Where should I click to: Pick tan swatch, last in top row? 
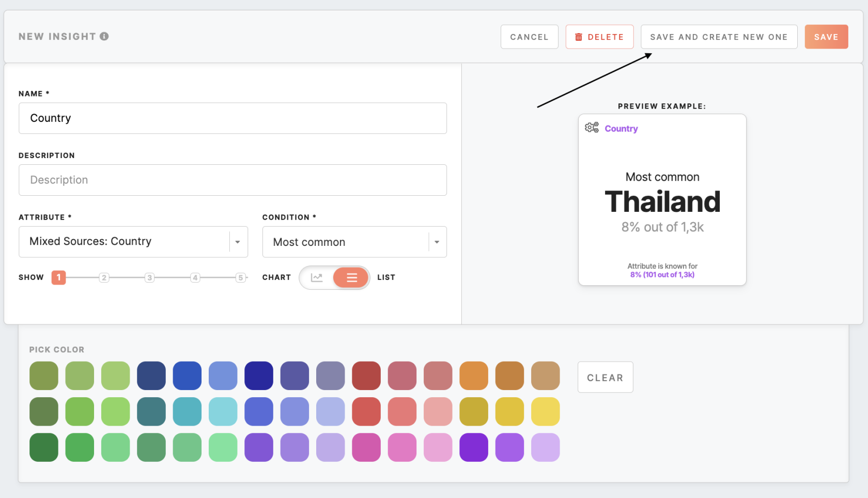(546, 376)
